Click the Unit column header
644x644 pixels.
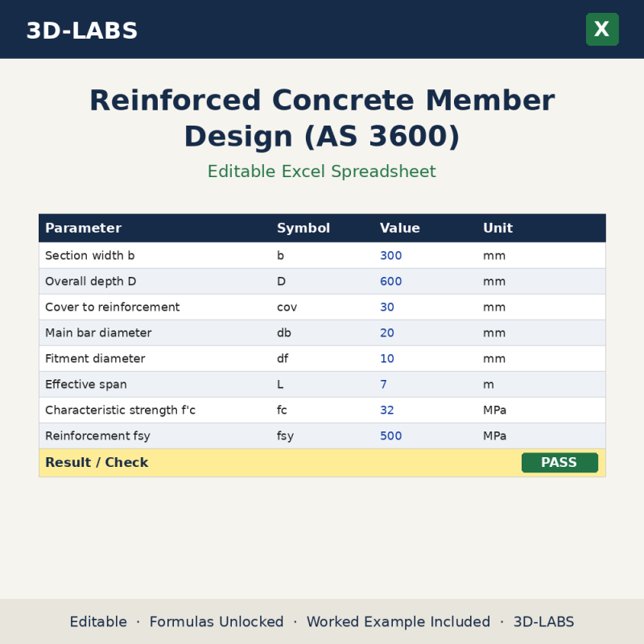497,228
